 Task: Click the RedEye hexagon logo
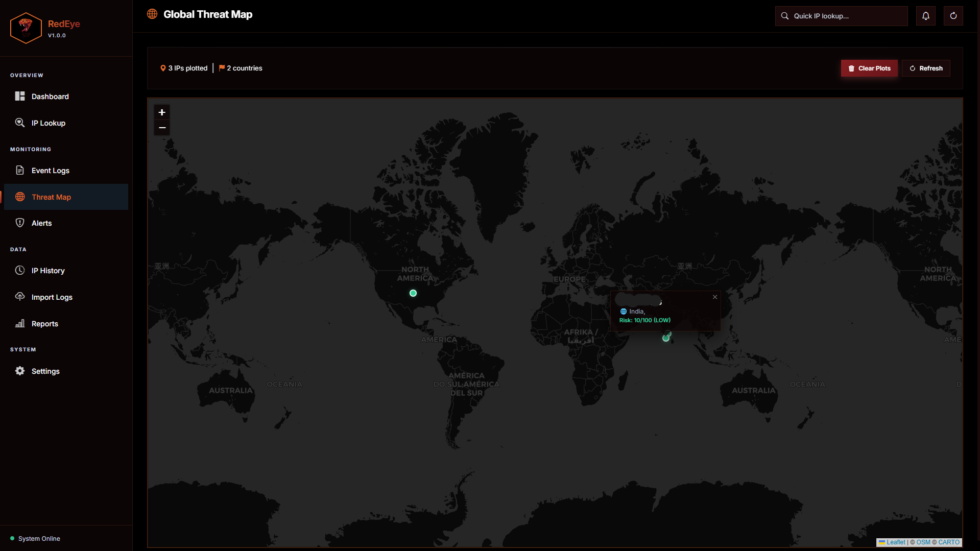point(26,28)
